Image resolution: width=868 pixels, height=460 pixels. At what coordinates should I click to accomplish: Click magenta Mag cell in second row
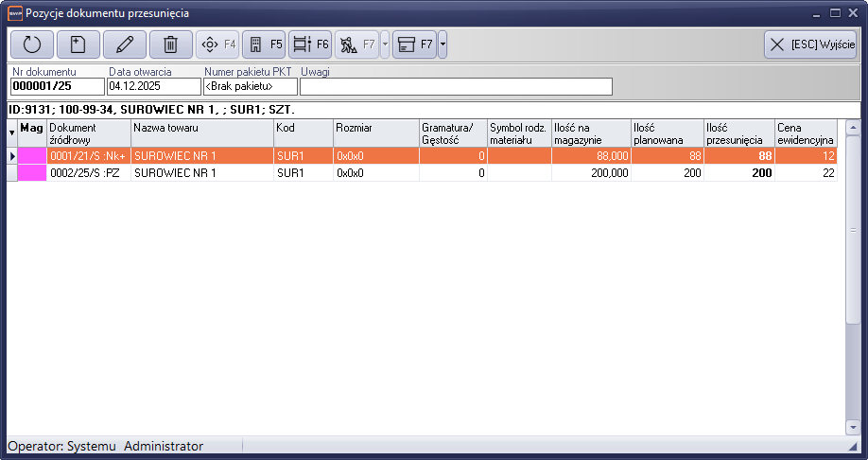(32, 173)
